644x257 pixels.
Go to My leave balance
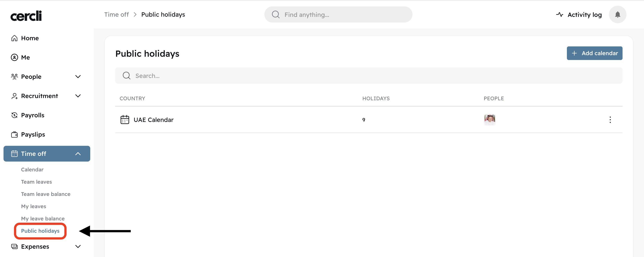[43, 218]
